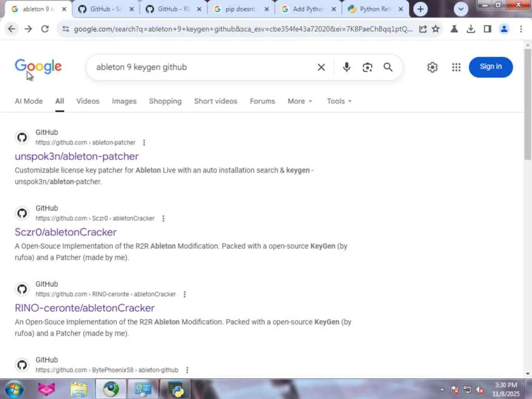The image size is (532, 399).
Task: Open RINO-ceronte/abletonCracker result link
Action: [x=85, y=308]
